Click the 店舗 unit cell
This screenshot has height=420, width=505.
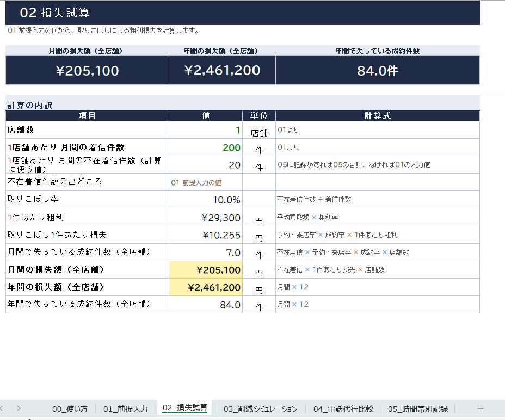[259, 130]
